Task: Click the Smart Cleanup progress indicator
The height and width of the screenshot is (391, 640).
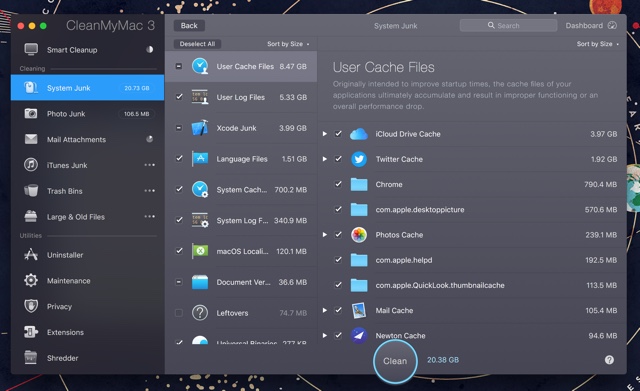Action: [150, 49]
